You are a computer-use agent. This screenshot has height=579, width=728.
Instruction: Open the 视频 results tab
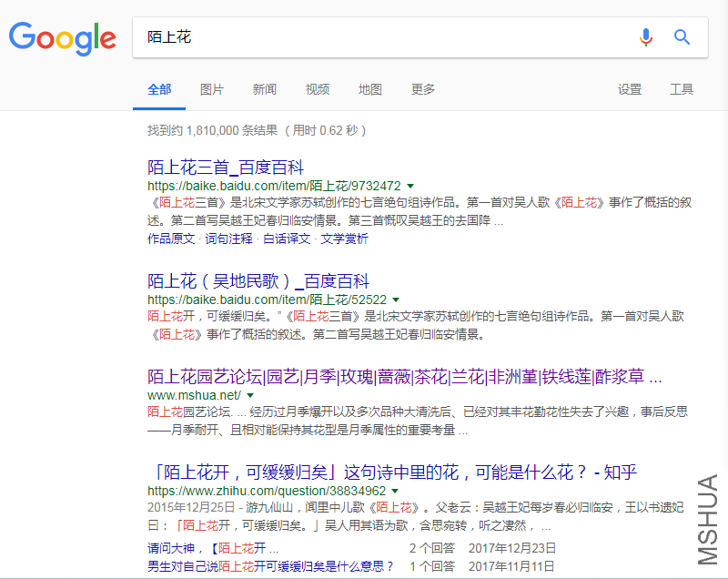click(x=318, y=89)
